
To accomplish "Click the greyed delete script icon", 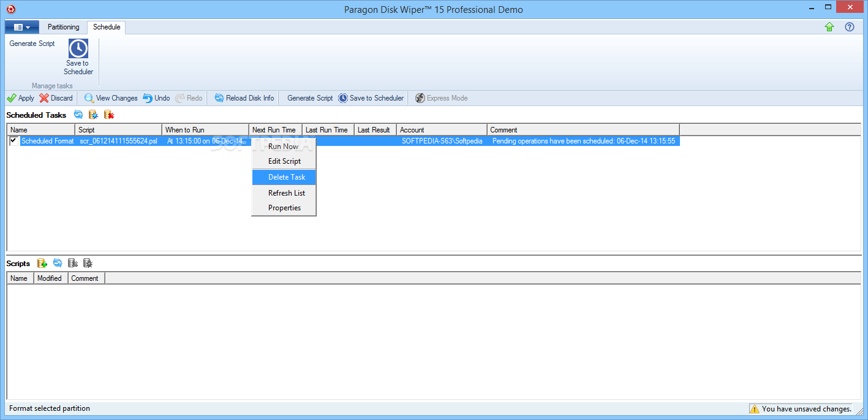I will pyautogui.click(x=73, y=263).
